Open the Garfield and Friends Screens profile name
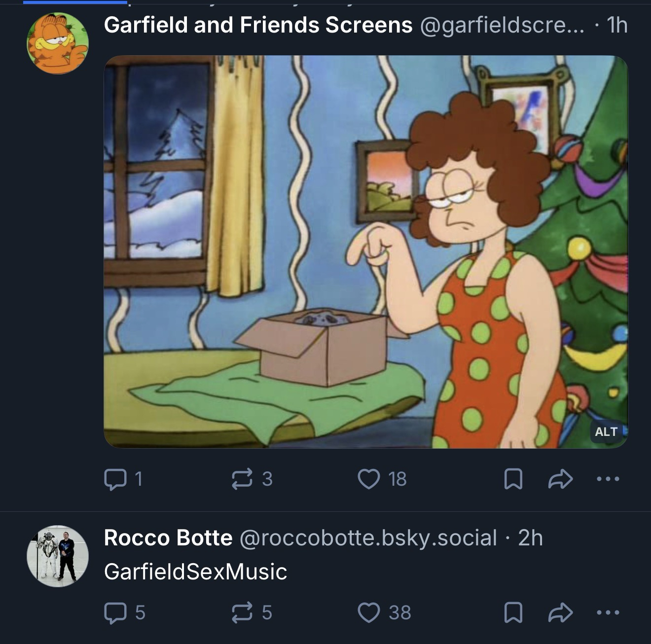651x644 pixels. click(258, 25)
